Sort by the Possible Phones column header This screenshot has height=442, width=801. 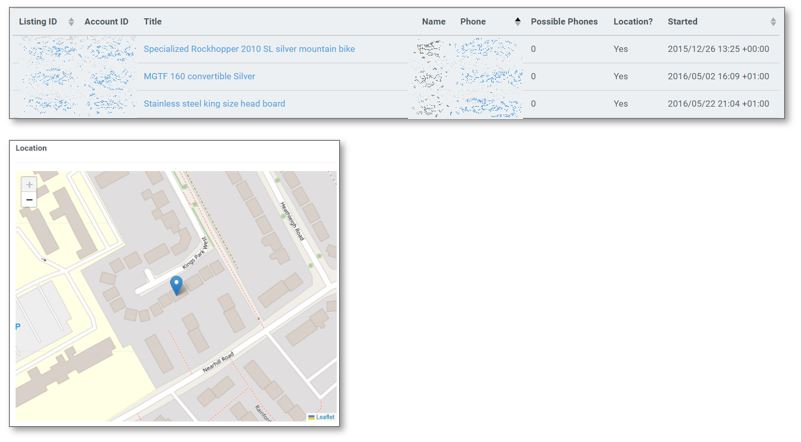(x=565, y=22)
